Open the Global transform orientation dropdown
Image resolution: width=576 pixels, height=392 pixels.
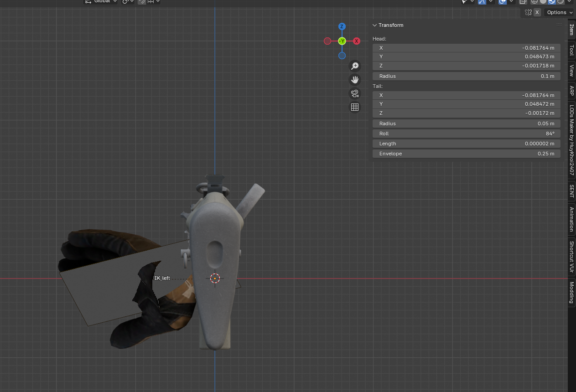click(101, 1)
